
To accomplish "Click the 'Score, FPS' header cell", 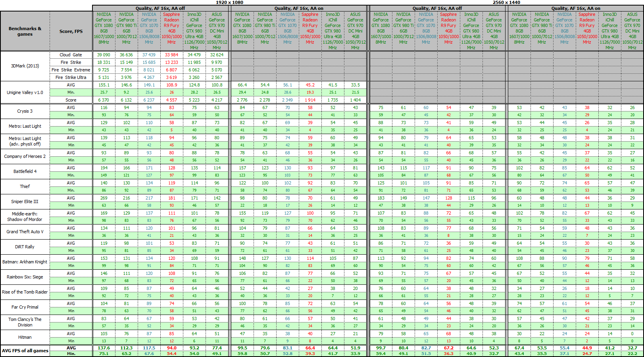I will coord(71,31).
